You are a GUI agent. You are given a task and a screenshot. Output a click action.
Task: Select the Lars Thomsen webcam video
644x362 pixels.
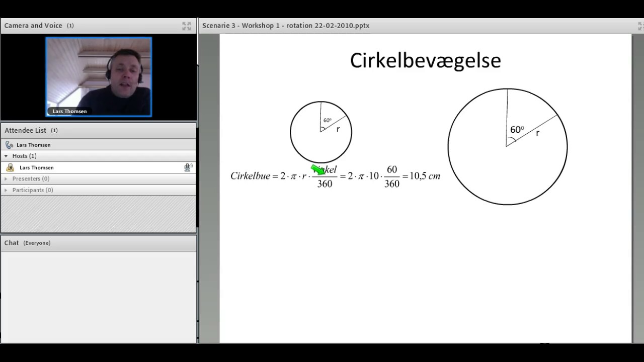[99, 75]
